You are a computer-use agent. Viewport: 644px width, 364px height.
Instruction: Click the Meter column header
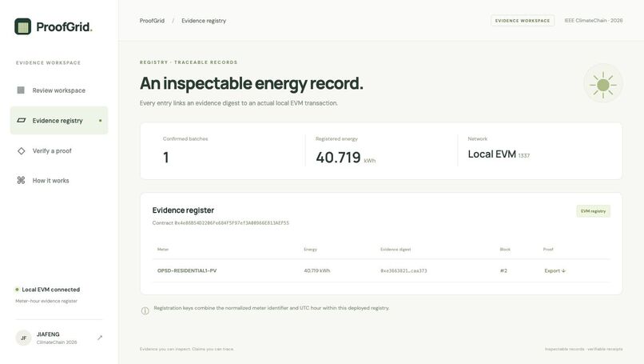pyautogui.click(x=163, y=250)
